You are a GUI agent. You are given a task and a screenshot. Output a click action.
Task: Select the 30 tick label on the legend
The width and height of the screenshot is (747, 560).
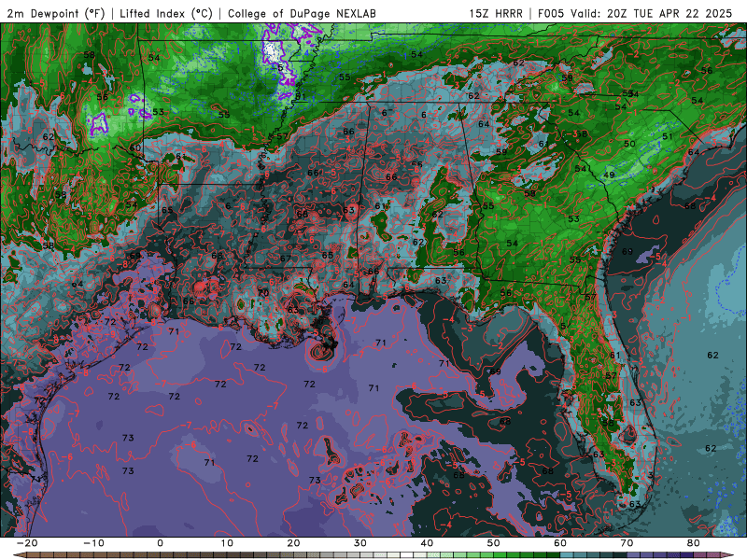[x=360, y=543]
